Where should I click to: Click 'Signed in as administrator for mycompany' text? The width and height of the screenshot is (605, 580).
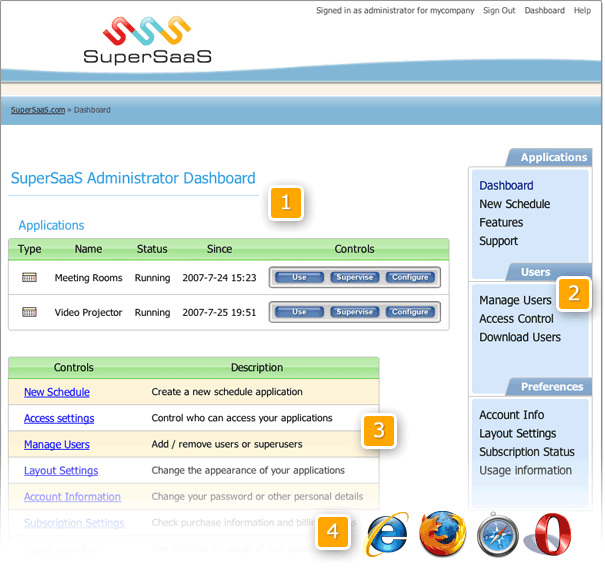[x=395, y=10]
